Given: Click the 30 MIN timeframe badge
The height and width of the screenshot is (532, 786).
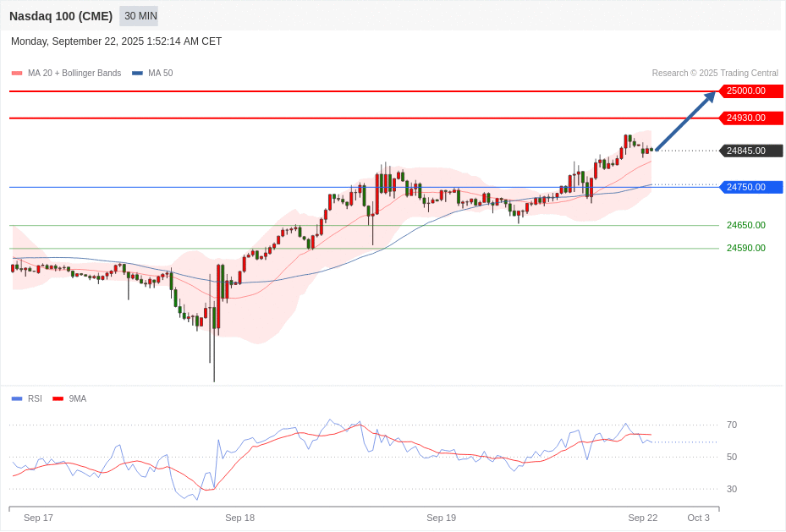Looking at the screenshot, I should [x=139, y=16].
